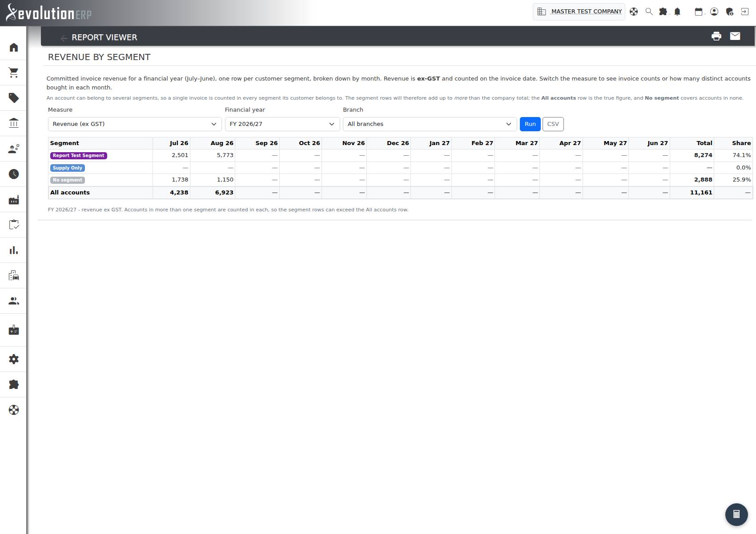Open the clock sidebar icon
Screen dimensions: 756x534
coord(14,174)
